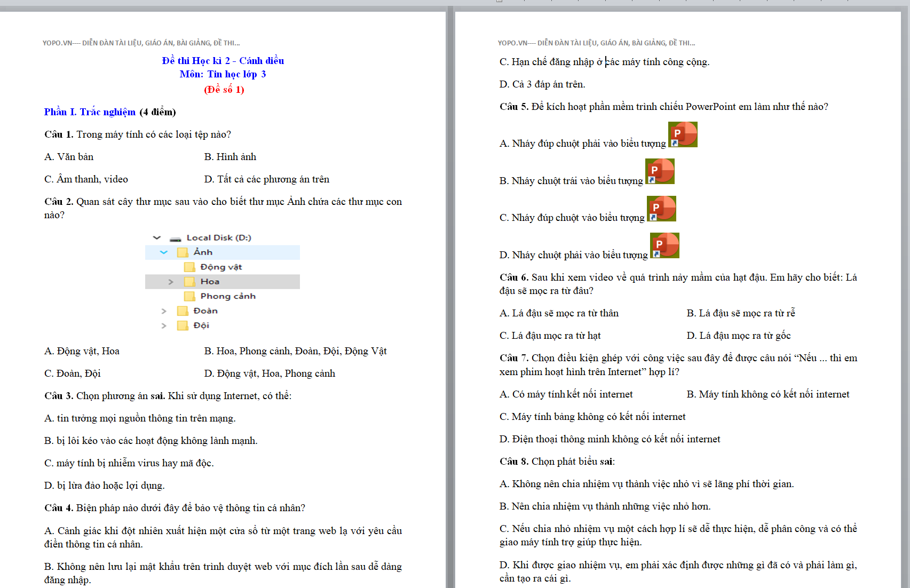Click the PowerPoint icon in answer D
Image resolution: width=910 pixels, height=588 pixels.
tap(664, 245)
